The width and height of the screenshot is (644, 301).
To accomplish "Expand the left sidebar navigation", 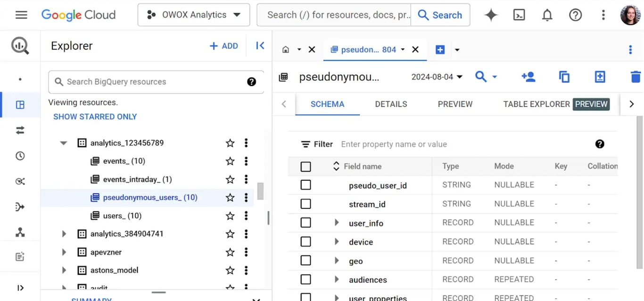I will (20, 288).
